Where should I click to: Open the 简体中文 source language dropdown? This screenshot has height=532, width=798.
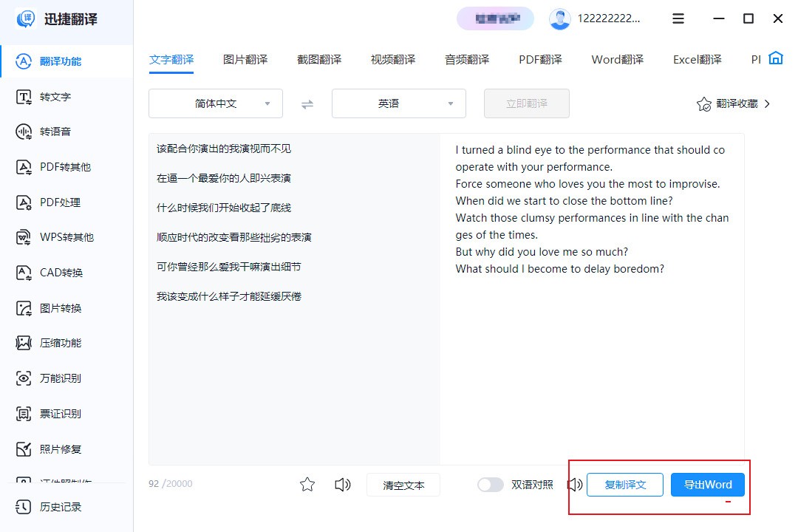pos(215,103)
